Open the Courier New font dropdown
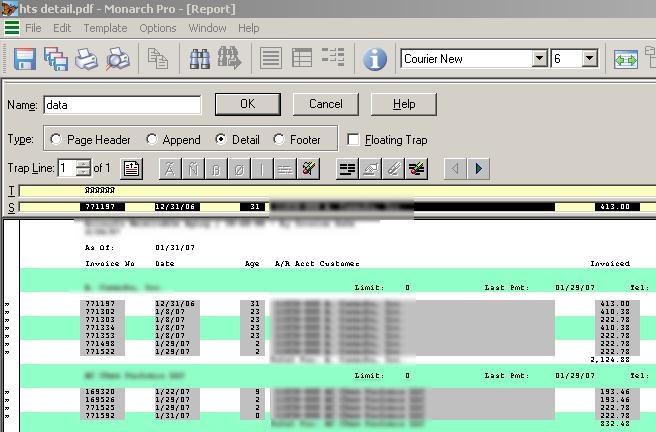 tap(539, 59)
